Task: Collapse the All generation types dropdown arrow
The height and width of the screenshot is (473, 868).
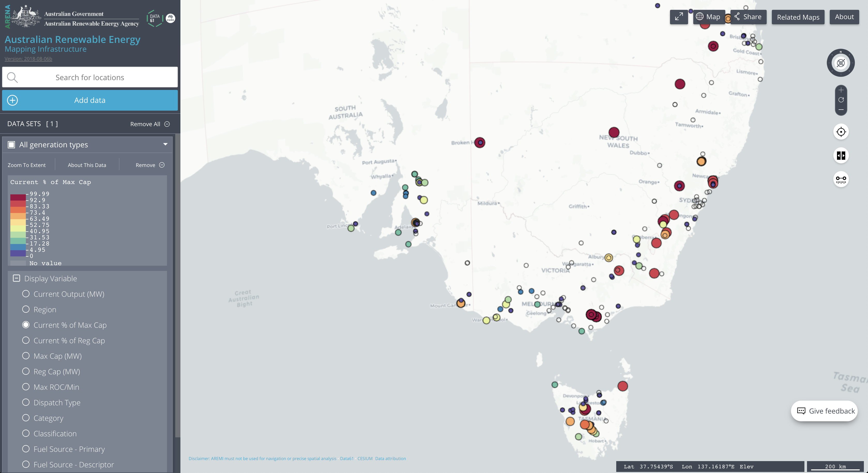Action: (165, 144)
